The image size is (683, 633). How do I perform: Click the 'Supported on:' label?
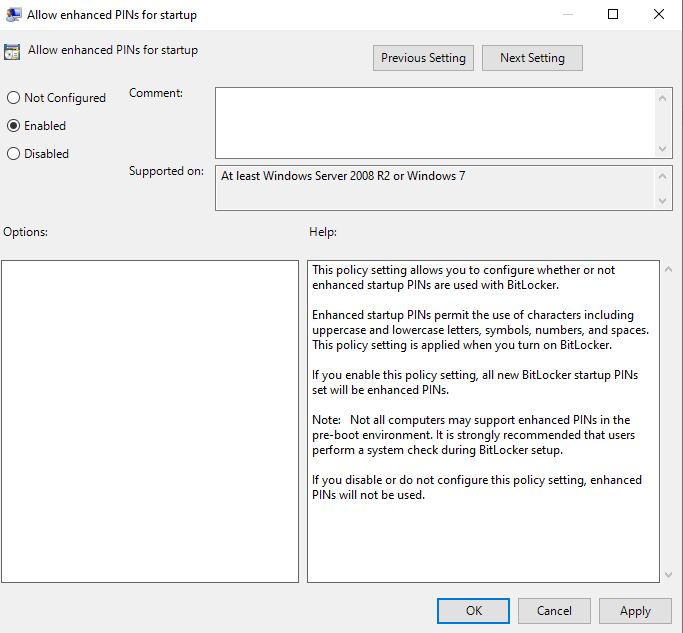coord(166,171)
